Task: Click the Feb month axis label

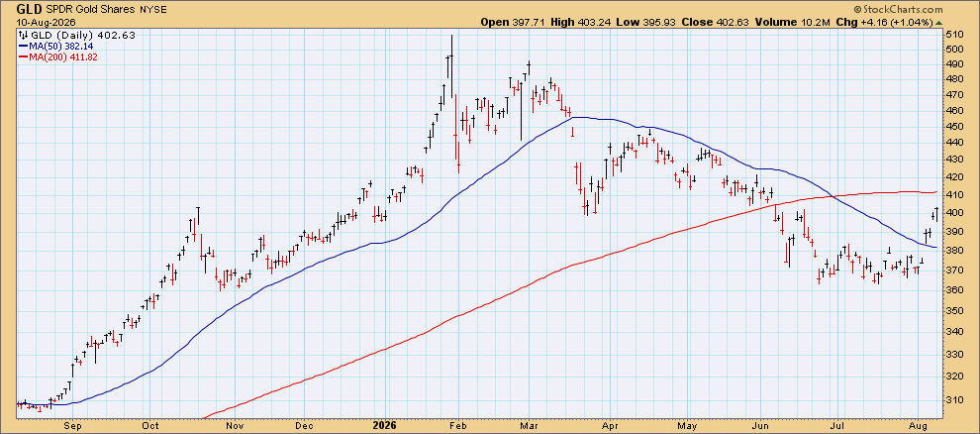Action: [x=458, y=424]
